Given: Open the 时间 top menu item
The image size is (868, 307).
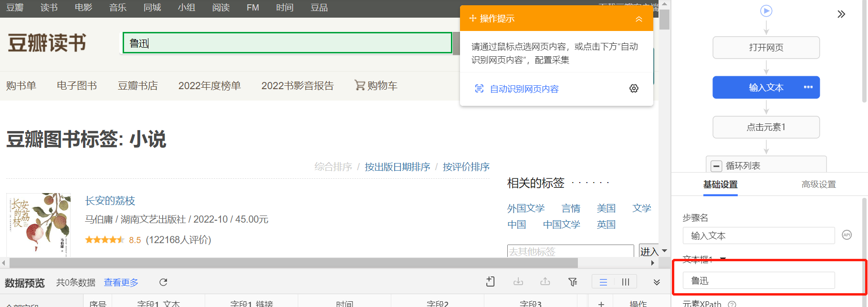Looking at the screenshot, I should coord(285,8).
